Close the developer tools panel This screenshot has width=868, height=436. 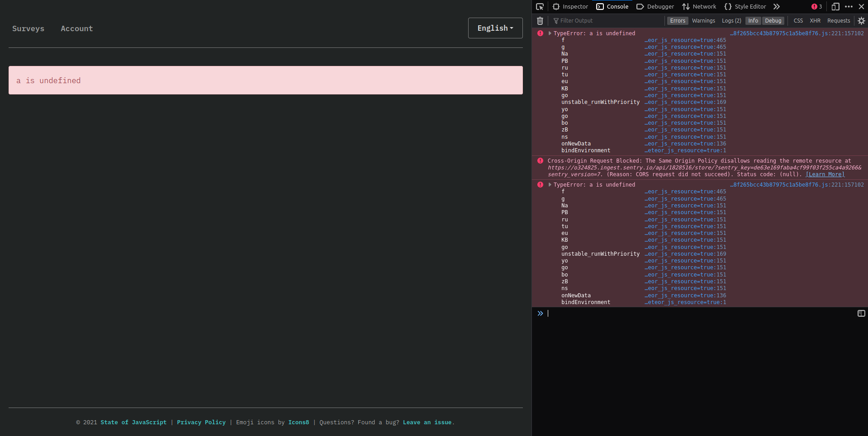click(861, 7)
